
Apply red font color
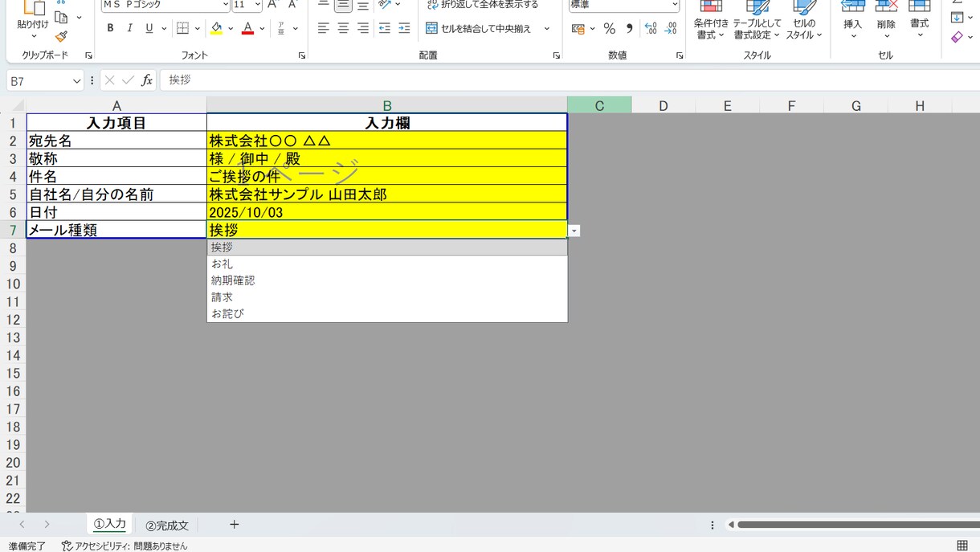tap(247, 28)
